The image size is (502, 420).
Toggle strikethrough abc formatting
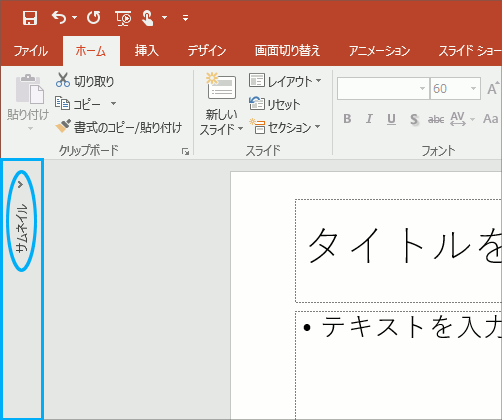[x=436, y=119]
